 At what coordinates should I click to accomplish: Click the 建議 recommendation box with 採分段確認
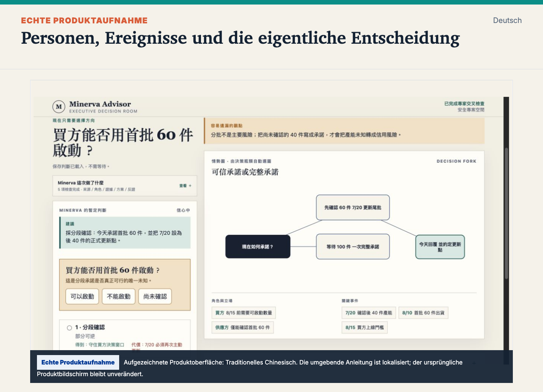coord(125,233)
